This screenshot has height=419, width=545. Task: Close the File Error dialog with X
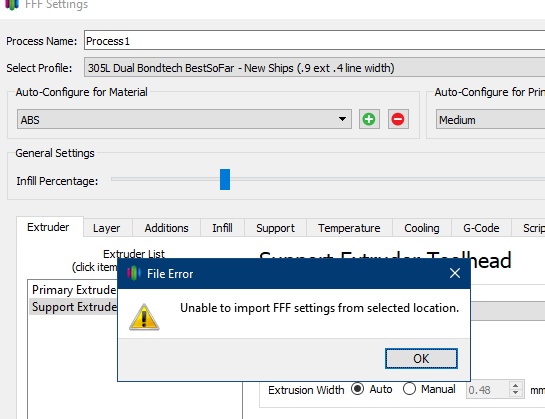tap(455, 273)
